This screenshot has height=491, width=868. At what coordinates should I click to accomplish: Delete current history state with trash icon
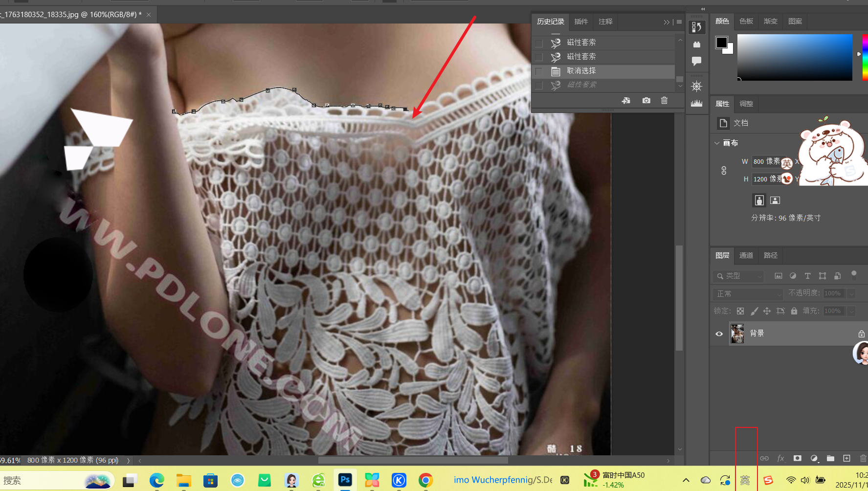(664, 100)
